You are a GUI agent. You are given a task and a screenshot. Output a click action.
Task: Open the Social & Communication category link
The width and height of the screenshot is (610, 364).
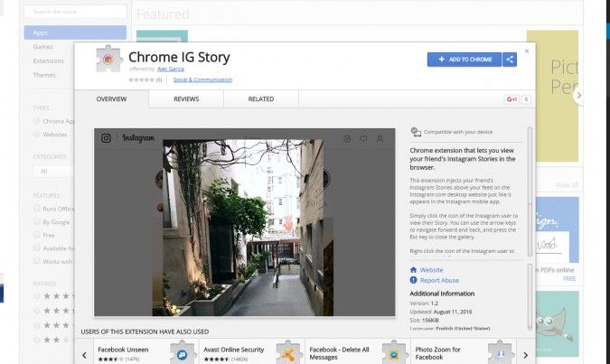click(x=202, y=79)
